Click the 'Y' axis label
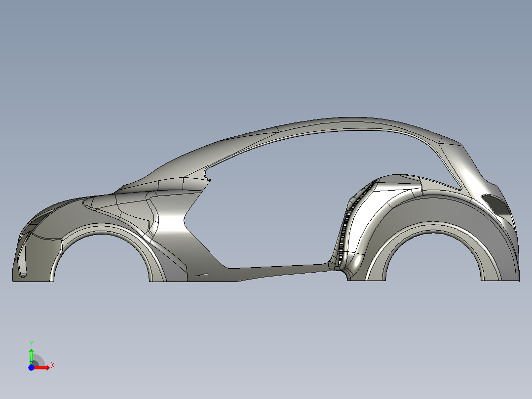This screenshot has width=532, height=399. (x=31, y=344)
